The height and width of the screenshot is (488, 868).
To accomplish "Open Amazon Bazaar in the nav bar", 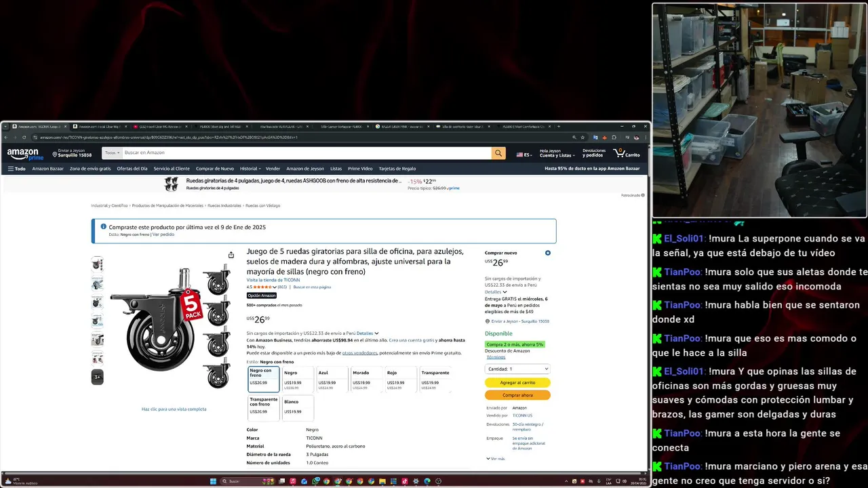I will 48,169.
